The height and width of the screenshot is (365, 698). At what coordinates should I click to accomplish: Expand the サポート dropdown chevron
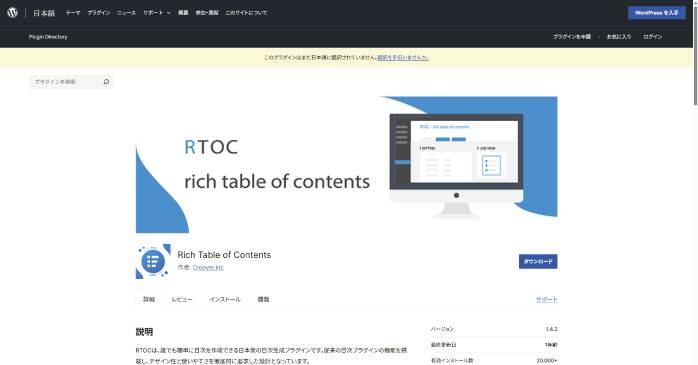(169, 13)
